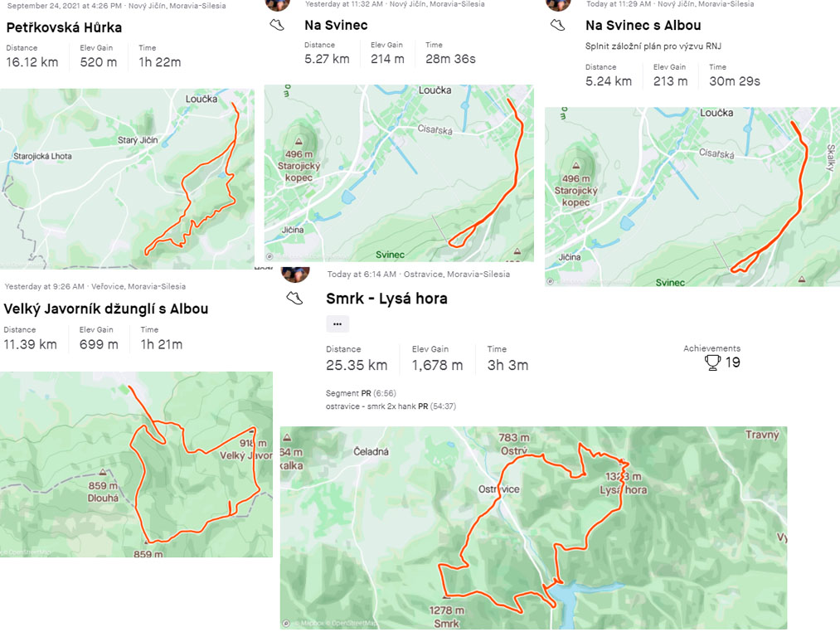Click the shoe icon beside Smrk - Lysá hora
The height and width of the screenshot is (637, 840).
(x=294, y=298)
